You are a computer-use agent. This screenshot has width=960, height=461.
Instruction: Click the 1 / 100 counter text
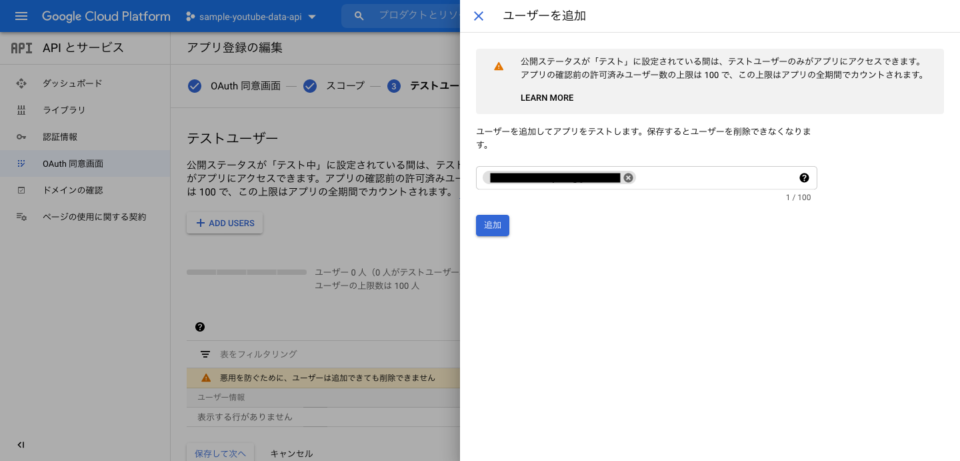798,198
